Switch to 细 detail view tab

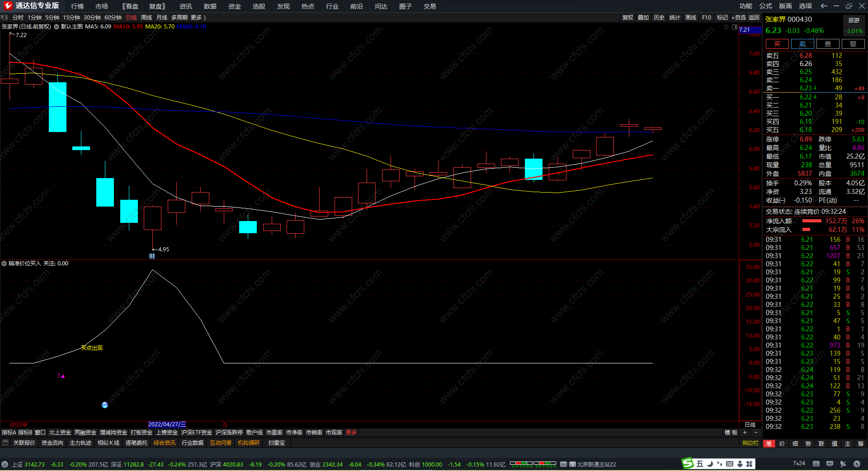tap(795, 443)
